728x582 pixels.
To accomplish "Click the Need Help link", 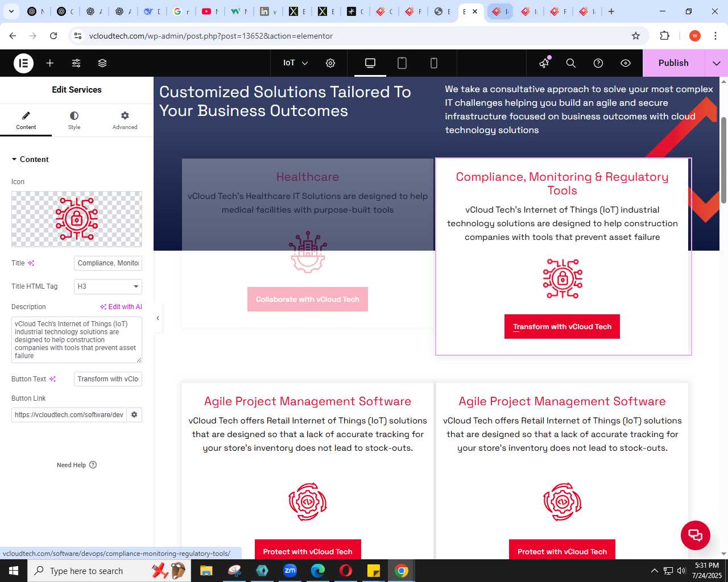I will 77,465.
